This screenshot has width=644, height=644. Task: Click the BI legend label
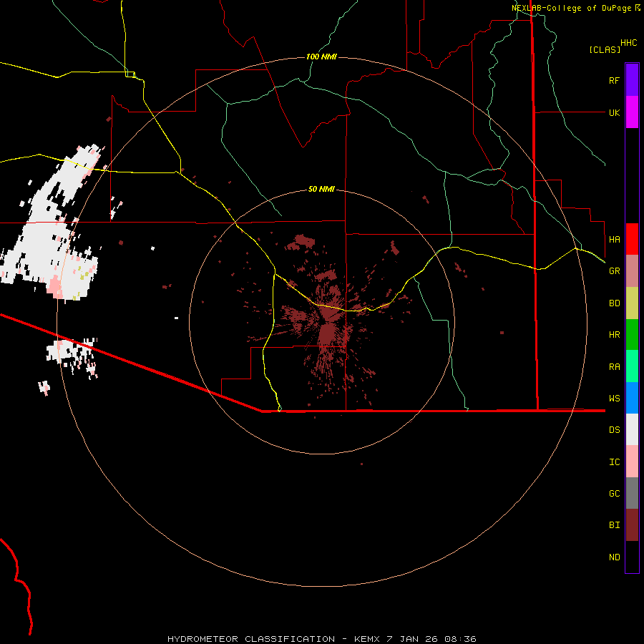(x=614, y=525)
